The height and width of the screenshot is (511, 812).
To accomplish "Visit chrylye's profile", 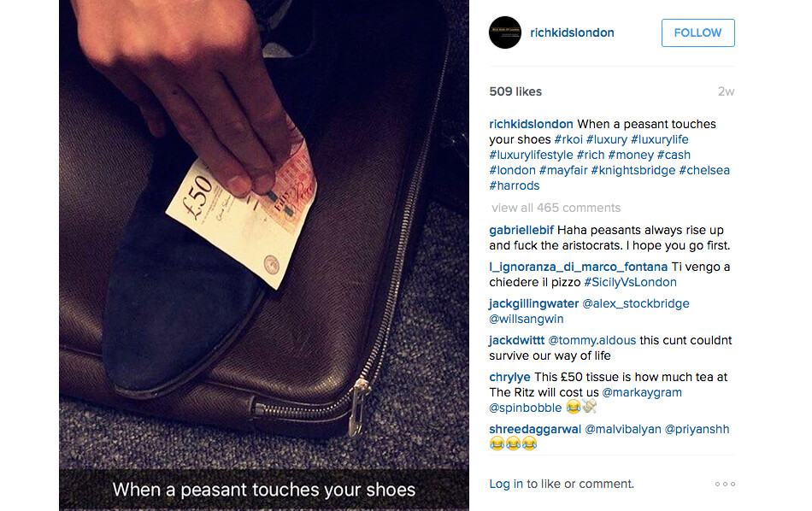I will (509, 377).
